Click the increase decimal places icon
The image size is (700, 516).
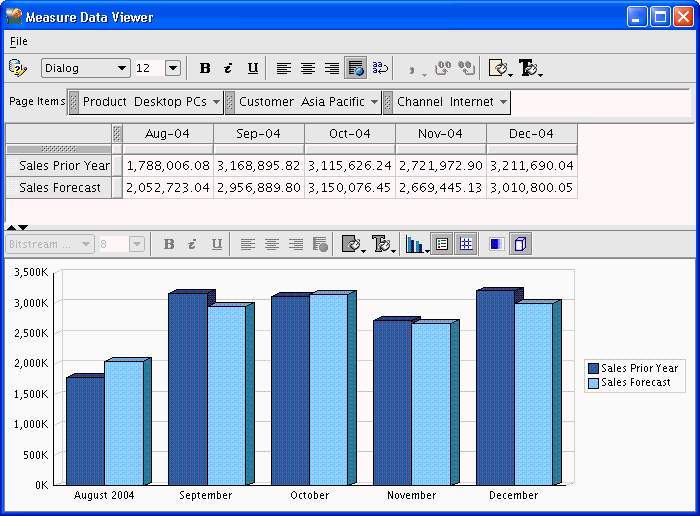[443, 68]
